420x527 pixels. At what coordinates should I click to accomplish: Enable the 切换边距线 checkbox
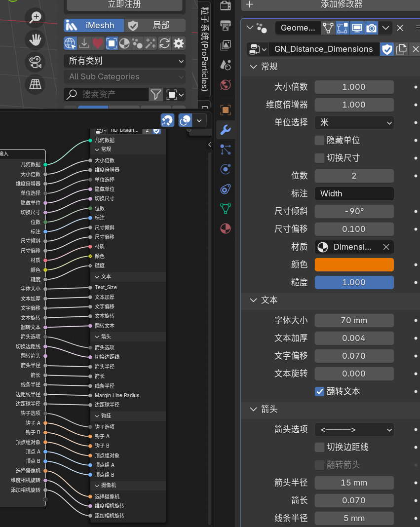(x=319, y=447)
